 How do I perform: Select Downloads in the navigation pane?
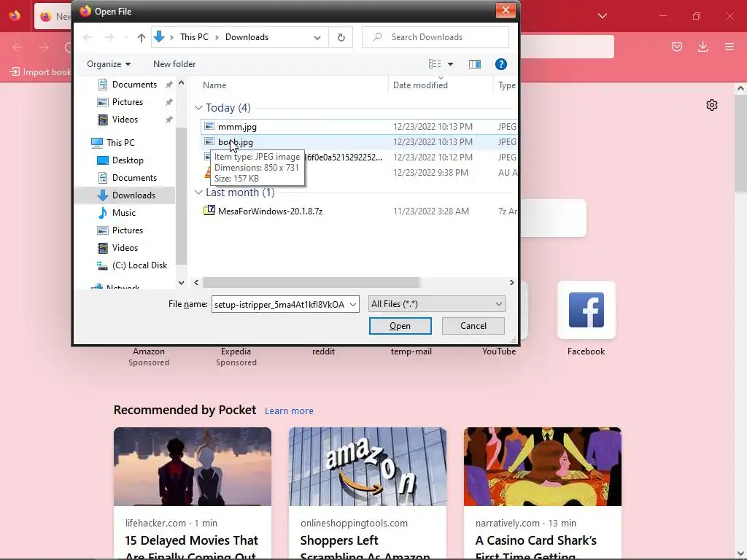[x=133, y=195]
